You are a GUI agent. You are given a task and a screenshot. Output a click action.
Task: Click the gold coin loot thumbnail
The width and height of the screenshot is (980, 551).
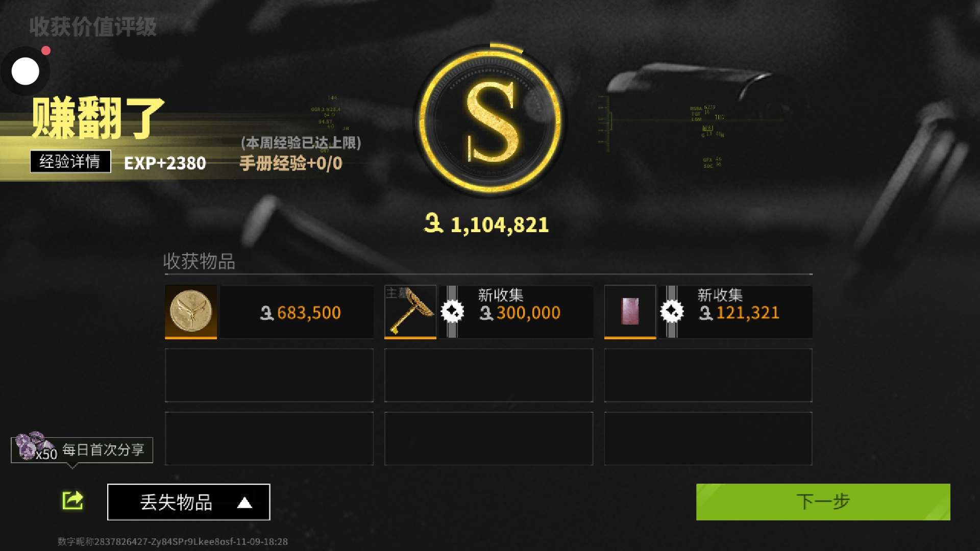tap(191, 312)
